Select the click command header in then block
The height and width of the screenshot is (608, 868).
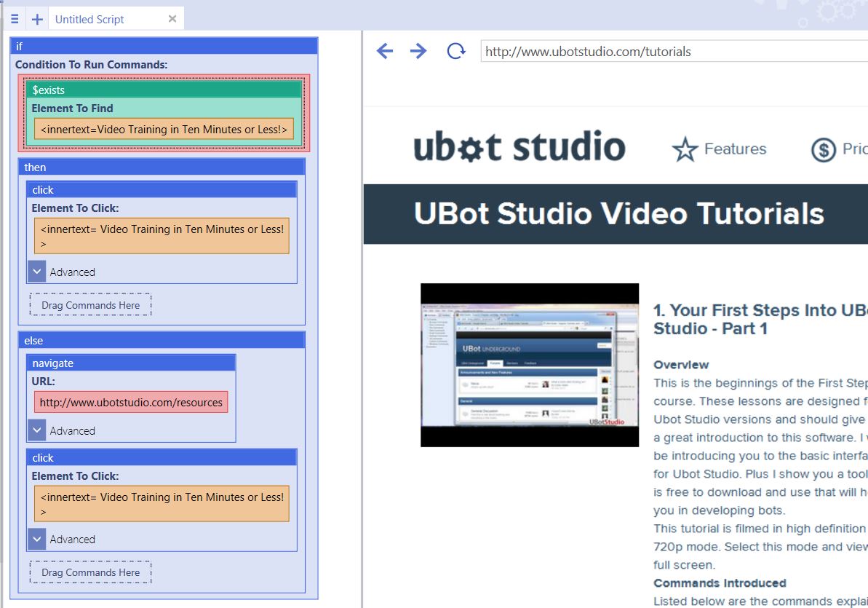point(162,189)
